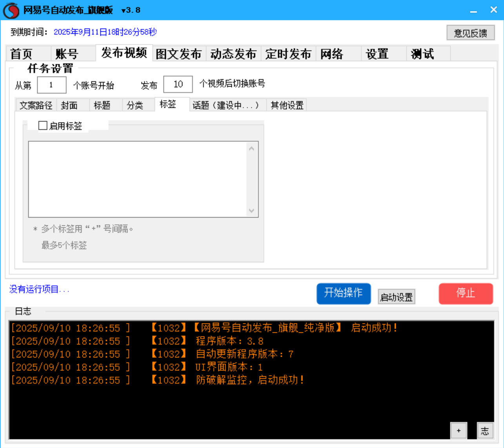Click the '志' log button at bottom right
Screen dimensions: 504x448
(x=486, y=430)
